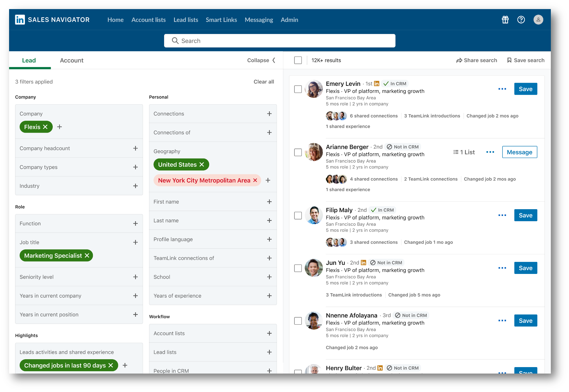Open Emery Levin's profile photo
The width and height of the screenshot is (569, 392).
[314, 89]
